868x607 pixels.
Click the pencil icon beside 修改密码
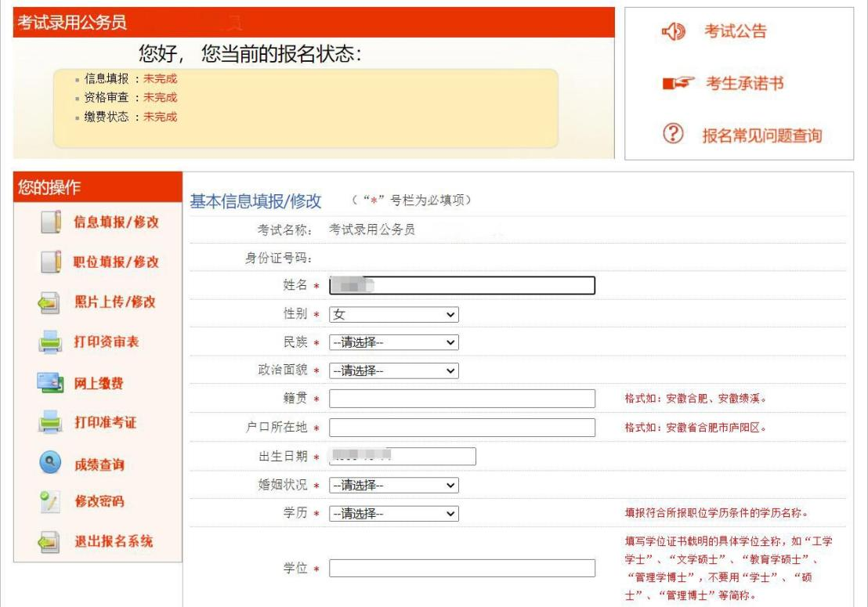tap(50, 501)
